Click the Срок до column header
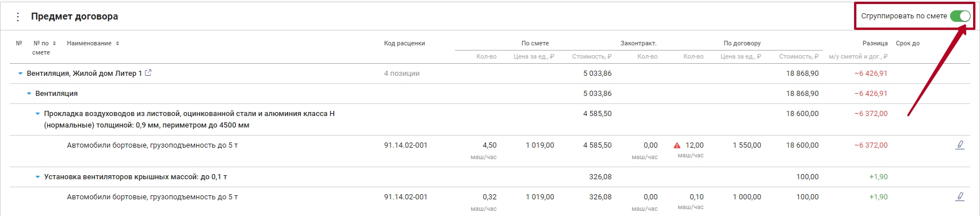Viewport: 980px width, 216px height. coord(908,43)
